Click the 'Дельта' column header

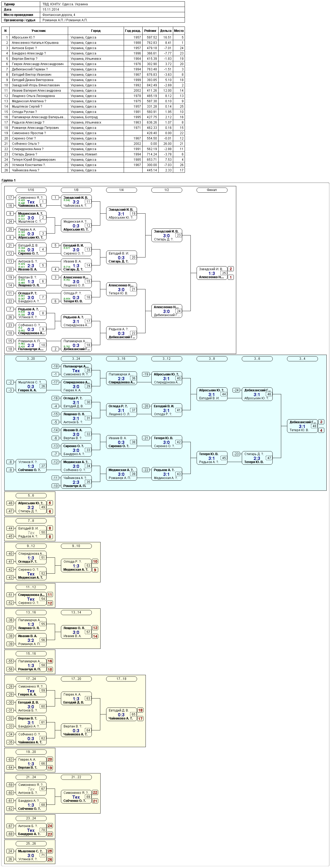point(166,31)
